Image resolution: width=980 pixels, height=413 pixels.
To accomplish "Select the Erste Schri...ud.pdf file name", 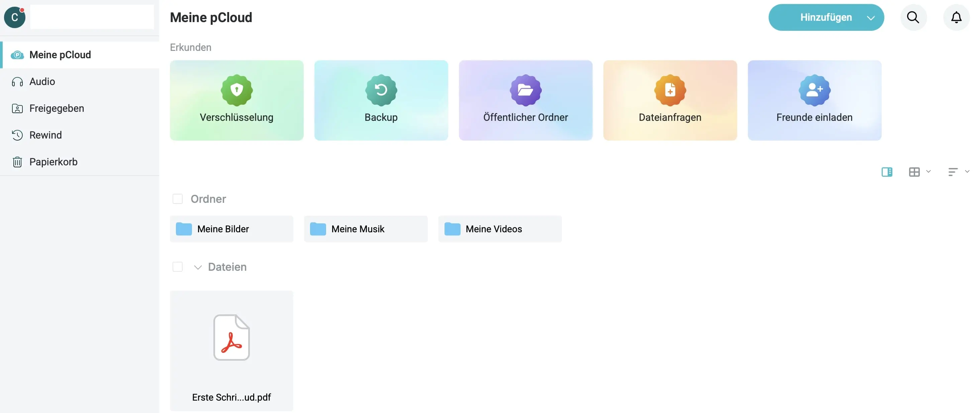I will [231, 397].
